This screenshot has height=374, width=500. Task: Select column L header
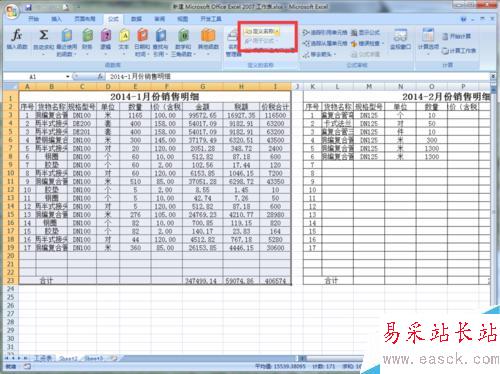point(337,87)
